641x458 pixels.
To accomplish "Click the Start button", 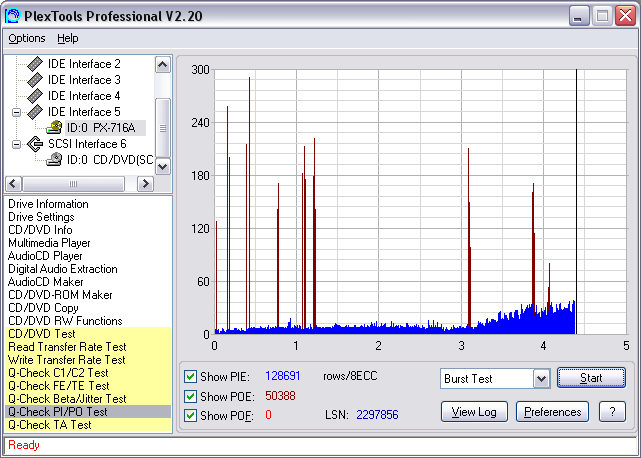I will (591, 378).
